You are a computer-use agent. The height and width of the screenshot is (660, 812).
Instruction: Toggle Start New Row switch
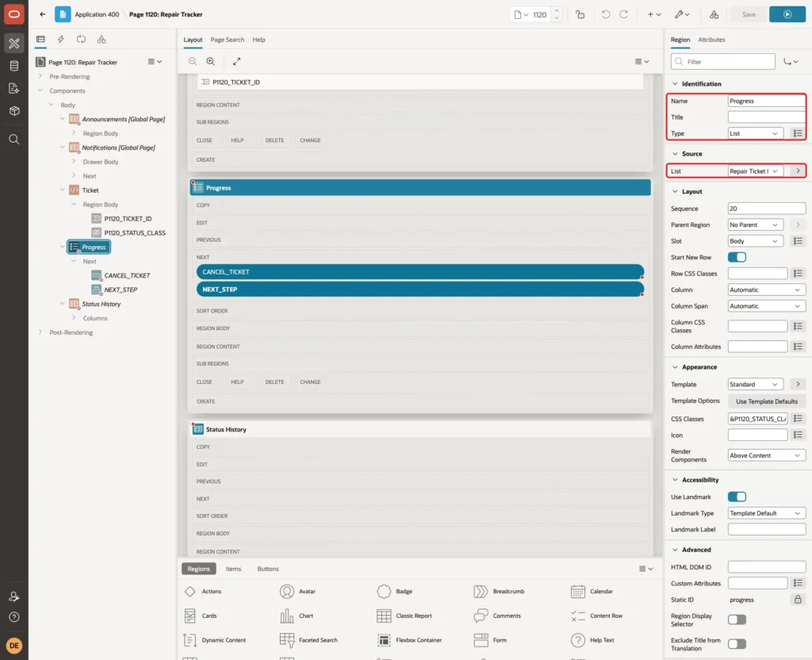[x=737, y=258]
